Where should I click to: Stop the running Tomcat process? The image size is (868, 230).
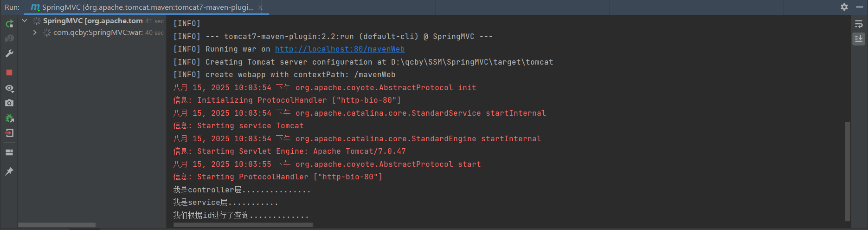click(9, 72)
